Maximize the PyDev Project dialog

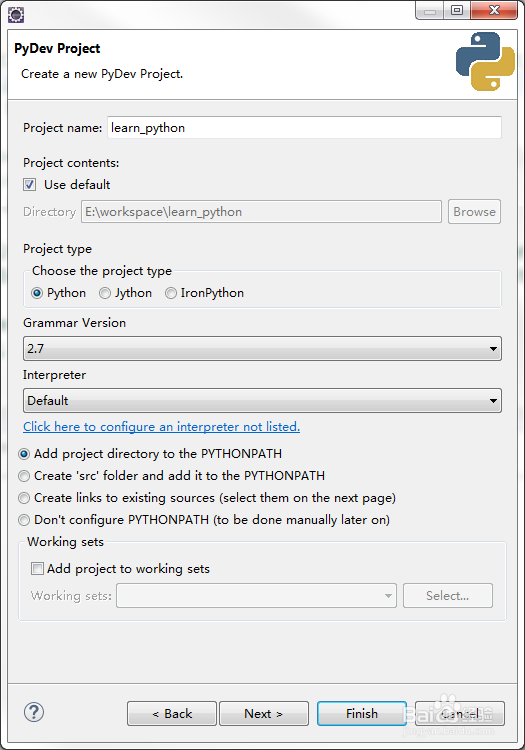click(x=457, y=10)
